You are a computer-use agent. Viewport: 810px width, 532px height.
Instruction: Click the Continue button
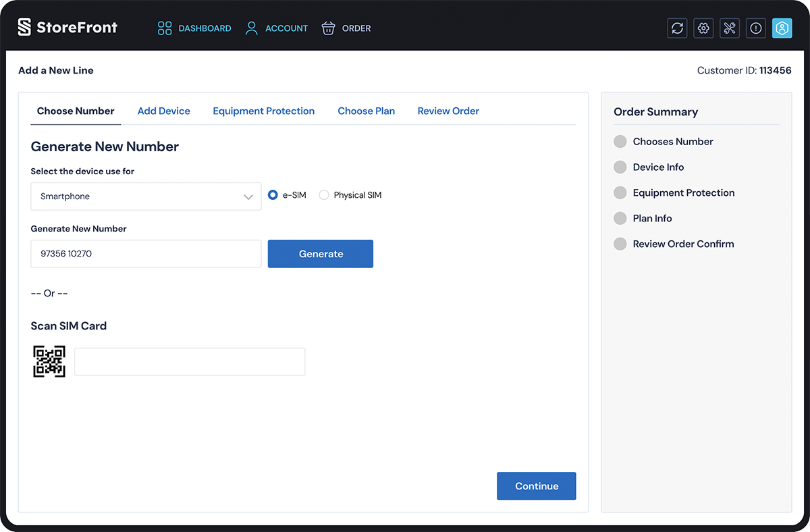click(536, 486)
